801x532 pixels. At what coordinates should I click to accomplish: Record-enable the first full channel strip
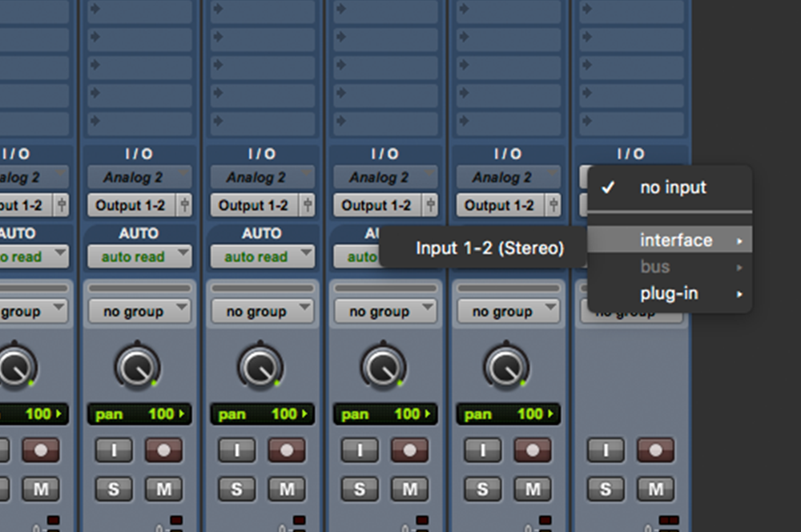click(x=163, y=450)
